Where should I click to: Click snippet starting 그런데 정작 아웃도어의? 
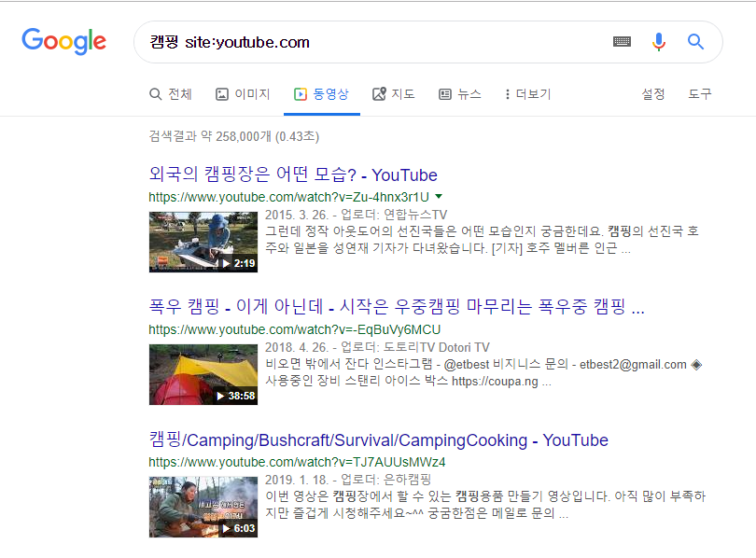tap(482, 240)
